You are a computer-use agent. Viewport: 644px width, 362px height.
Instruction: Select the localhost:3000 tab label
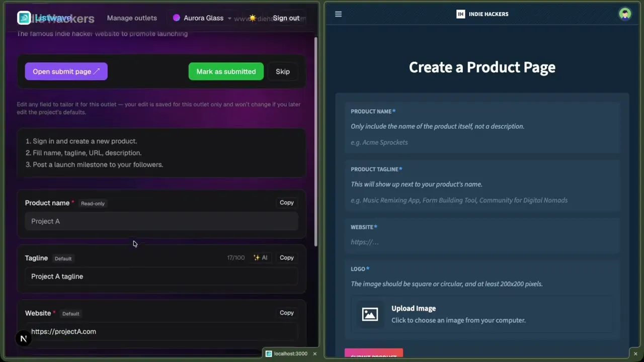(290, 354)
